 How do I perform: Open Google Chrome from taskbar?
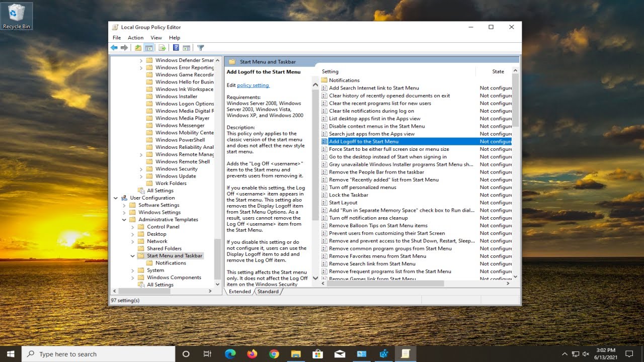pyautogui.click(x=274, y=354)
